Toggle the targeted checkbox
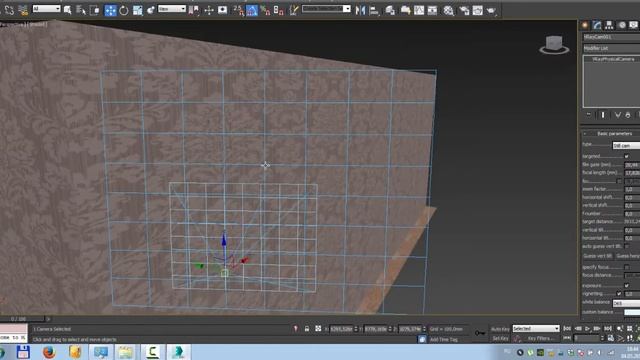Screen dimensions: 640x360 tap(627, 156)
